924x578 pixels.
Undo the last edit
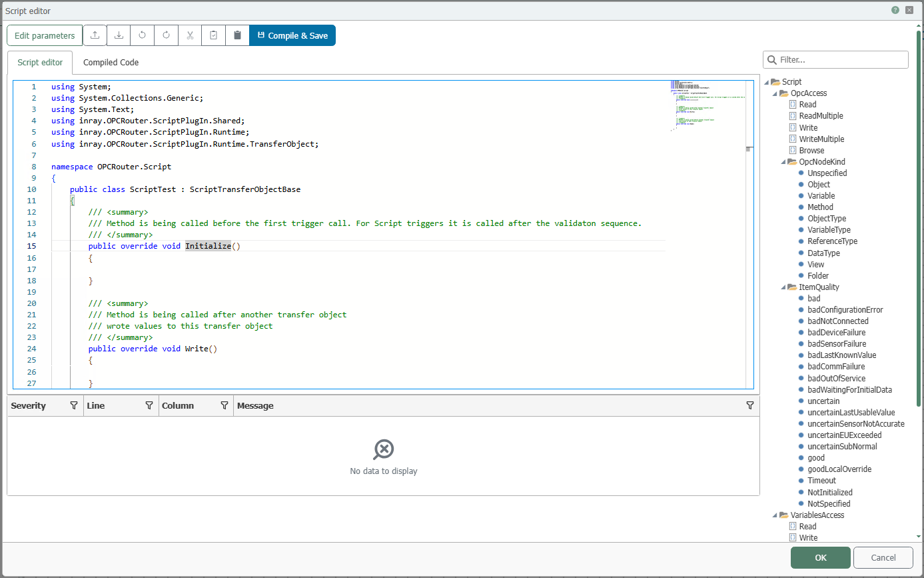143,35
